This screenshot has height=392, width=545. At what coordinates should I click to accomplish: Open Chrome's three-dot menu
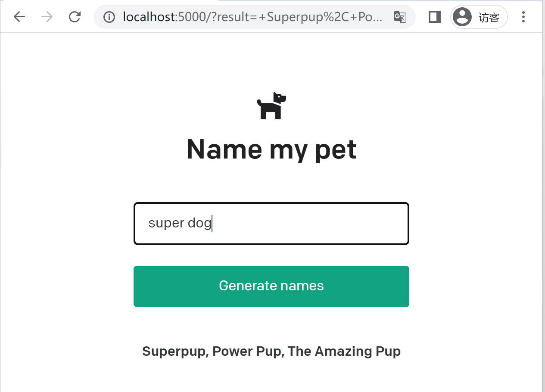click(523, 17)
